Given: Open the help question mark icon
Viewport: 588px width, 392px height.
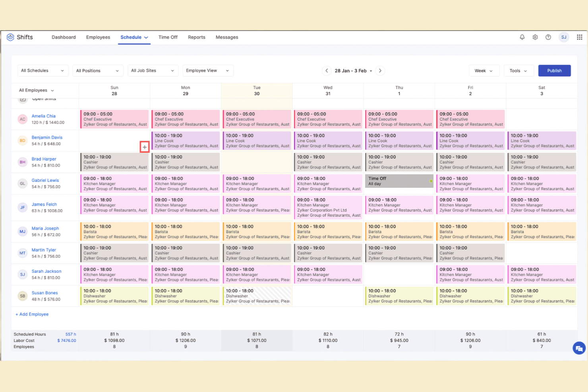Looking at the screenshot, I should (x=548, y=37).
